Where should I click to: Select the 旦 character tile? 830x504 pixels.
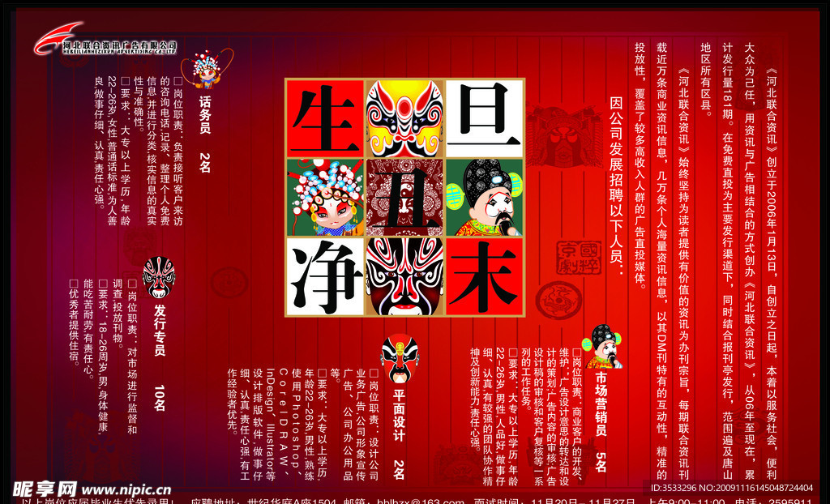point(485,118)
